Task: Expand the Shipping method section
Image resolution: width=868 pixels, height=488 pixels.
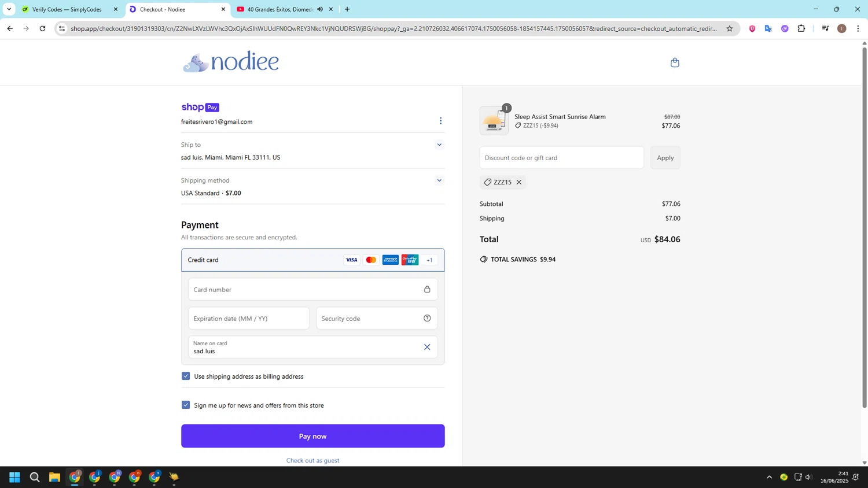Action: click(439, 180)
